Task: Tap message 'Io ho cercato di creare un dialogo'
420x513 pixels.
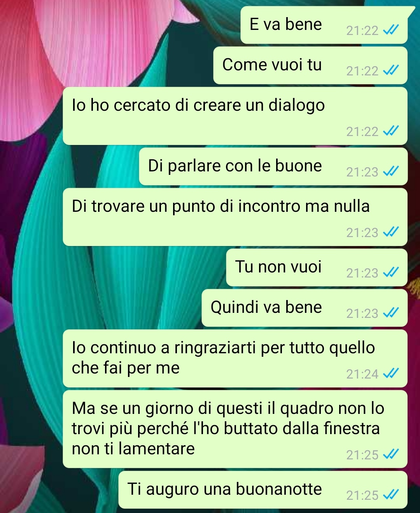Action: point(235,116)
